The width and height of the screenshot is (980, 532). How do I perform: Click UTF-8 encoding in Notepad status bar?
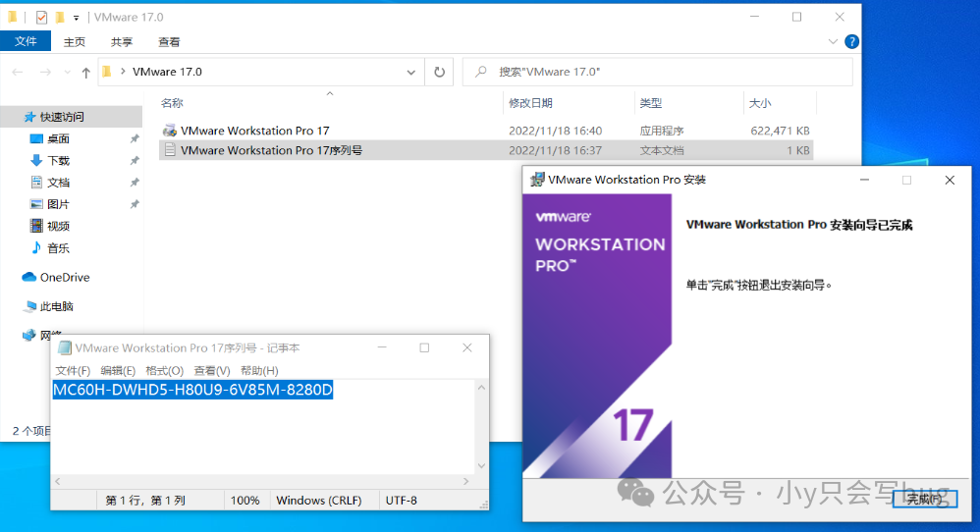[402, 501]
